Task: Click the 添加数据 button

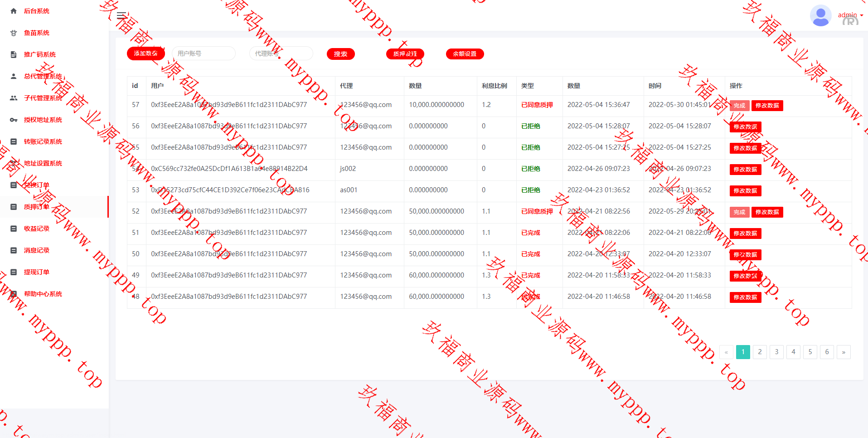Action: [145, 54]
